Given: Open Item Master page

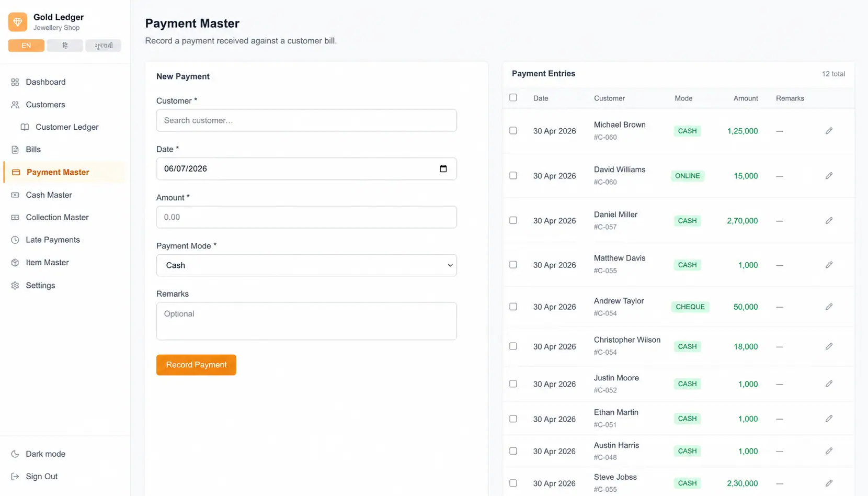Looking at the screenshot, I should (x=64, y=263).
